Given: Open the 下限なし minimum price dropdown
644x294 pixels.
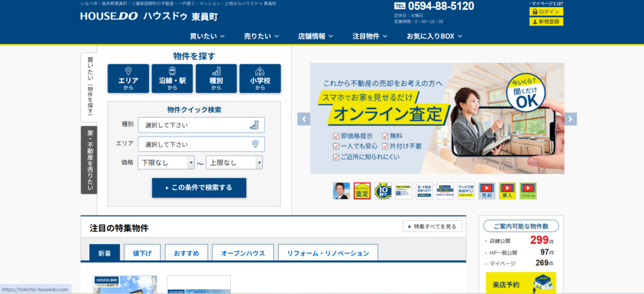Looking at the screenshot, I should tap(166, 163).
